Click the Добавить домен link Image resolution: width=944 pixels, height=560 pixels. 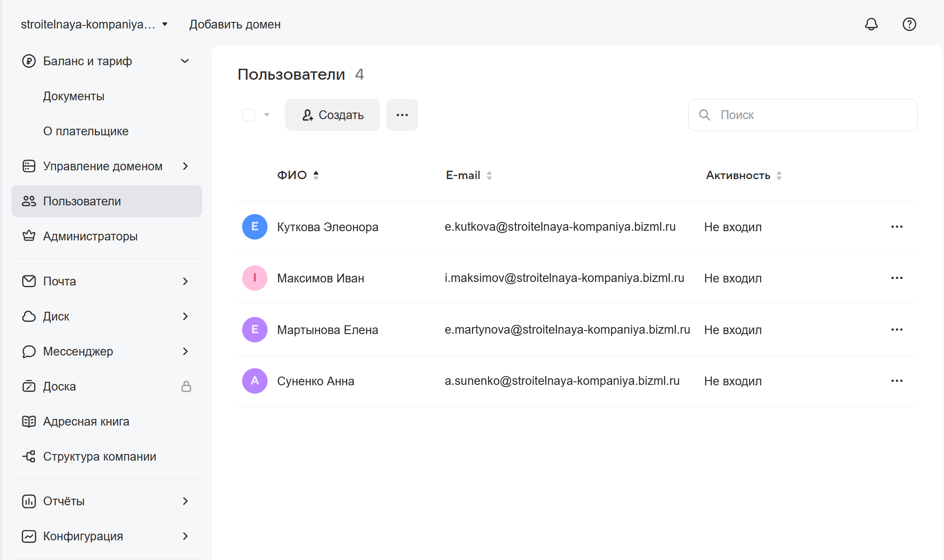click(235, 25)
